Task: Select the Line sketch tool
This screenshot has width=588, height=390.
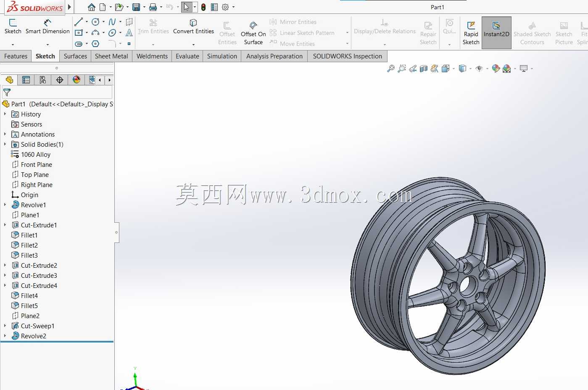Action: coord(79,22)
